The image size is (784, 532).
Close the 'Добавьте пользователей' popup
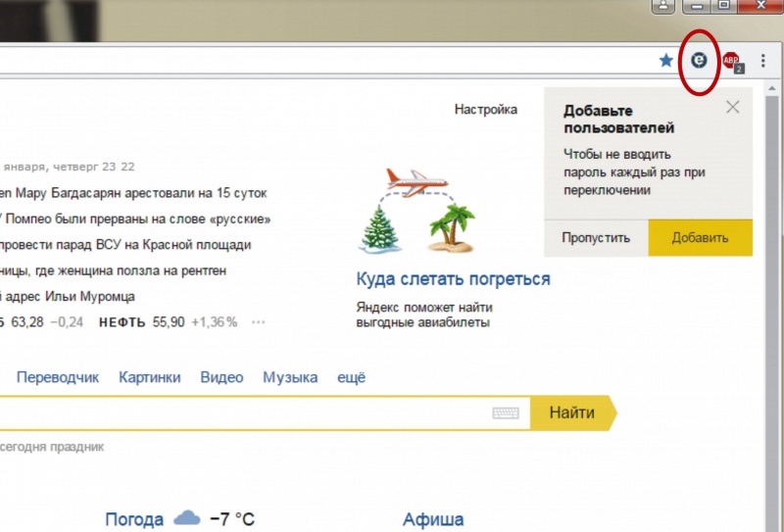click(732, 107)
